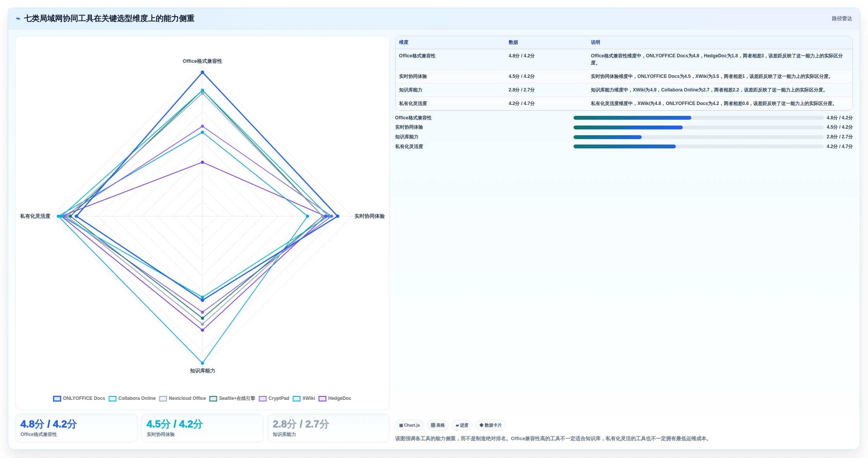
Task: Open the 实时协同体验 data card
Action: 202,428
